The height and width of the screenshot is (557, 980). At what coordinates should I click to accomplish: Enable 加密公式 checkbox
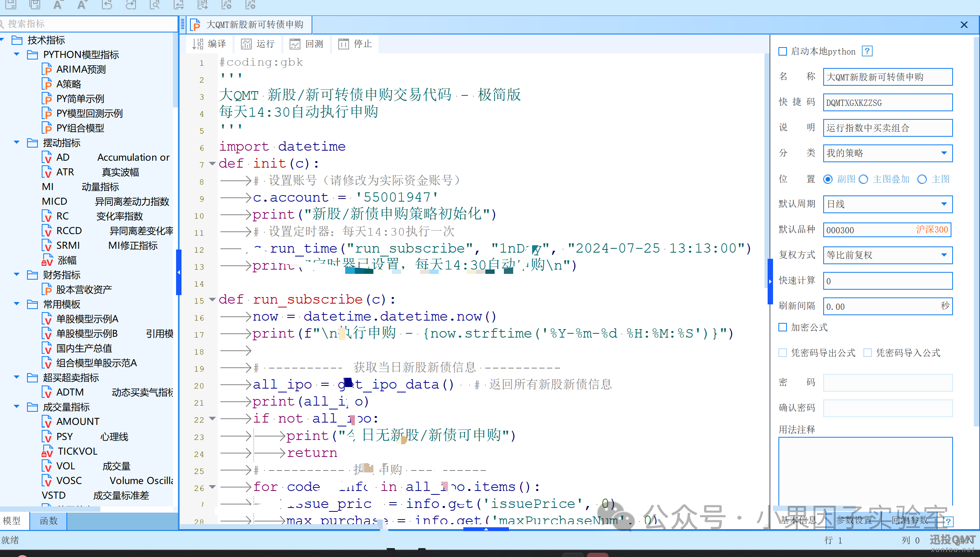coord(783,327)
